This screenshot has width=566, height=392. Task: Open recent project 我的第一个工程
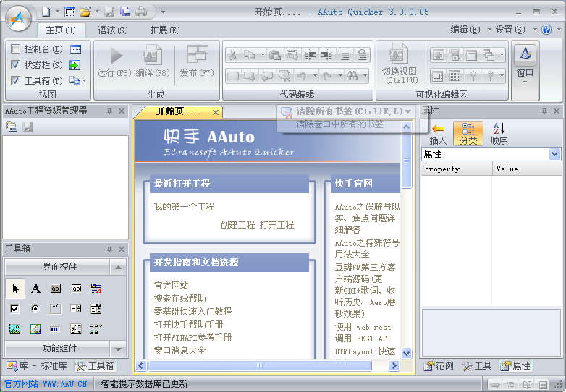[x=184, y=207]
